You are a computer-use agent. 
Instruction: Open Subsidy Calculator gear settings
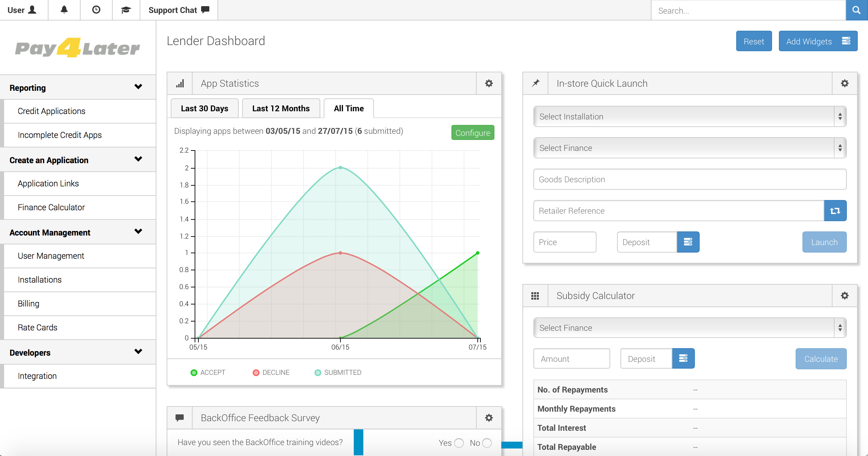click(x=844, y=296)
